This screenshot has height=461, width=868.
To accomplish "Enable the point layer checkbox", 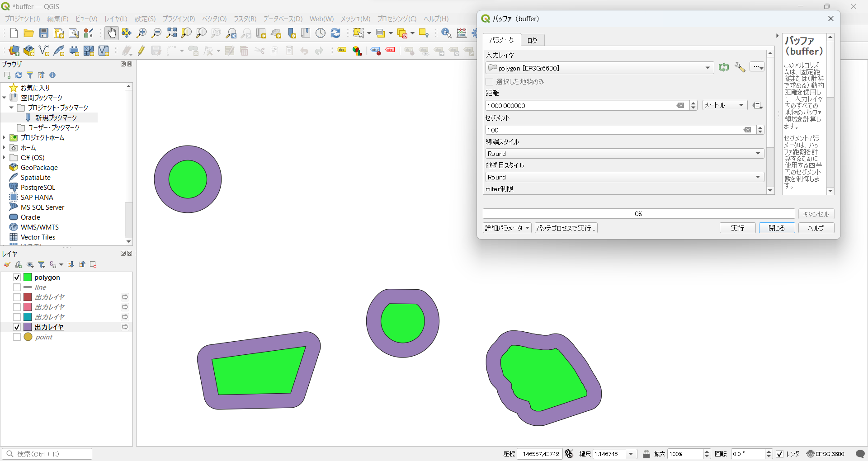I will [x=17, y=337].
